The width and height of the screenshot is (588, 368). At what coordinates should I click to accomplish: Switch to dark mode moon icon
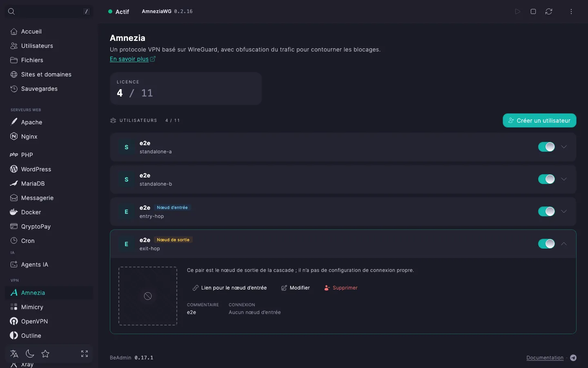click(x=30, y=354)
